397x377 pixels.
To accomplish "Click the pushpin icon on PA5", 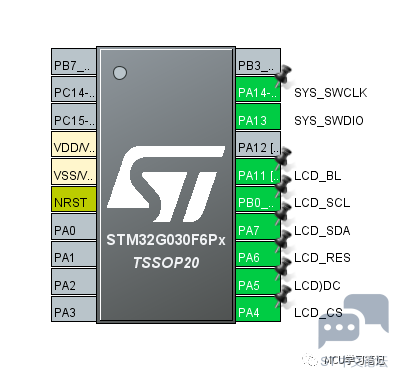I will pos(283,267).
